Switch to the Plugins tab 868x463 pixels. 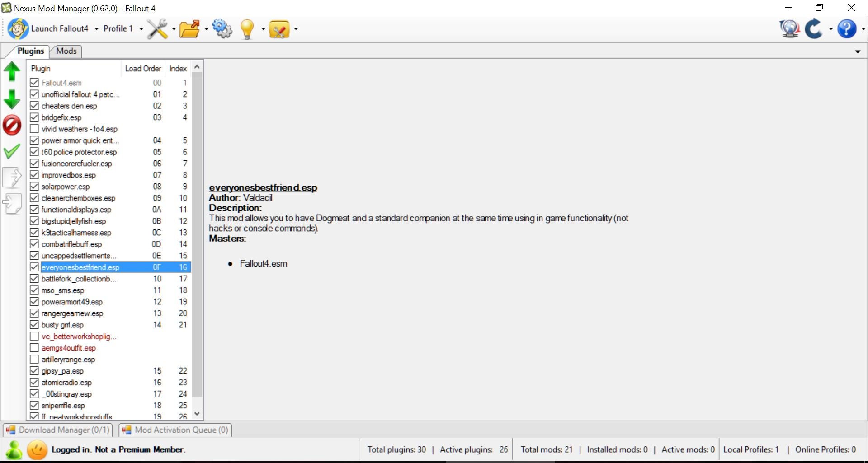[x=30, y=51]
